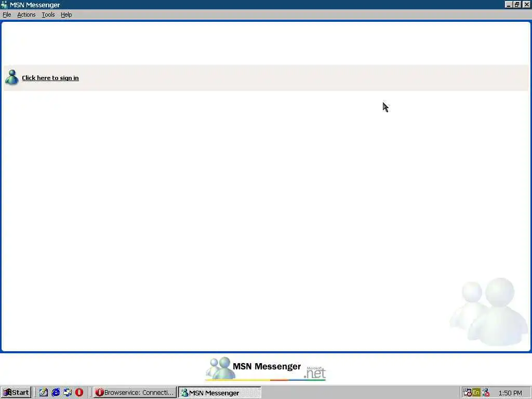Screen dimensions: 532x399
Task: Click the En language indicator in tray
Action: point(476,393)
